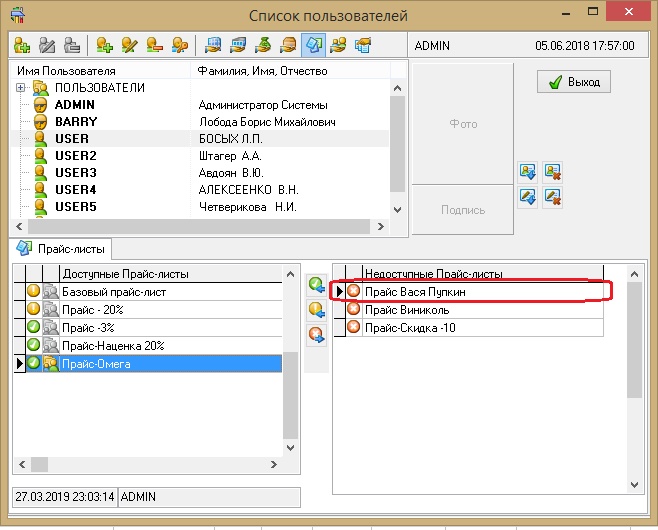Click the green move-left arrow between price lists
Screen dimensions: 658x530
point(317,287)
